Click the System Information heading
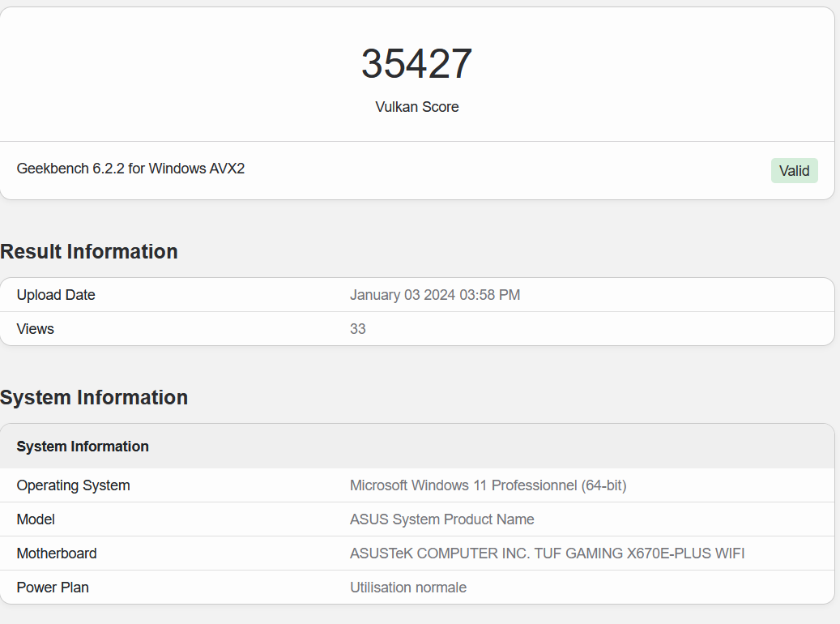This screenshot has height=624, width=840. click(94, 398)
